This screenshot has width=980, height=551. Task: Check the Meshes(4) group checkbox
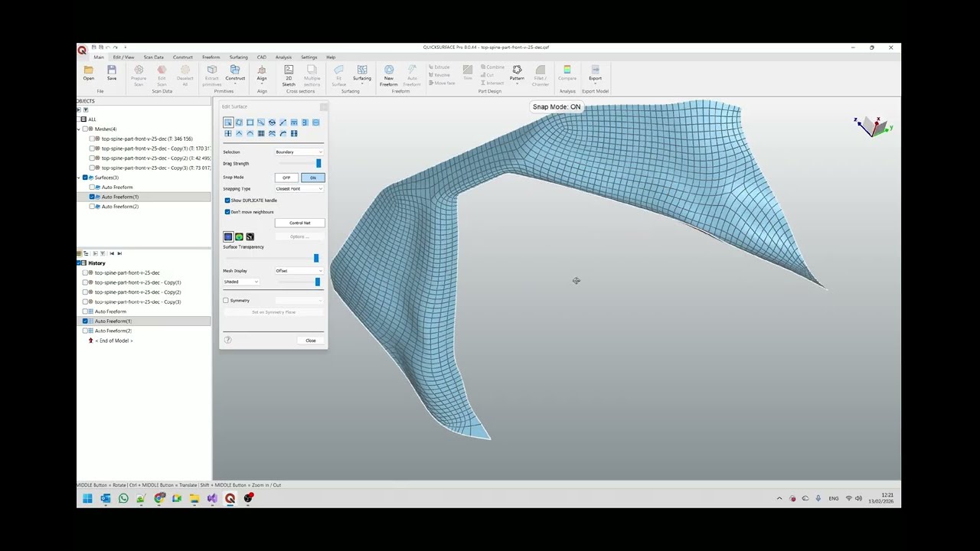click(x=85, y=129)
